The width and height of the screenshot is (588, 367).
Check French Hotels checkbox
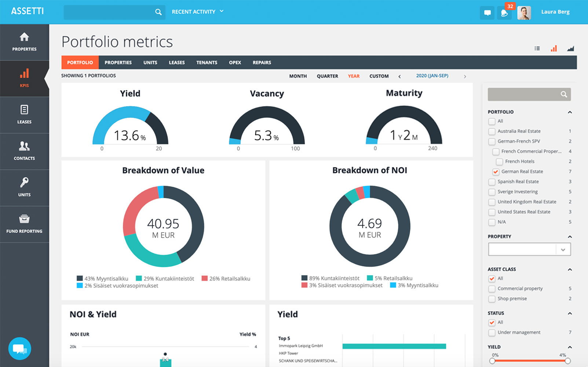point(499,162)
